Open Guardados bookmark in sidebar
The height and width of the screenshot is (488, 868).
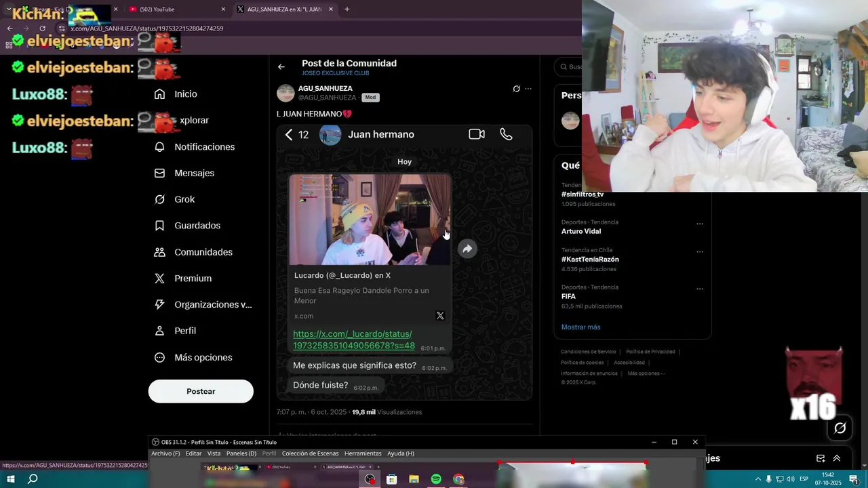coord(187,226)
